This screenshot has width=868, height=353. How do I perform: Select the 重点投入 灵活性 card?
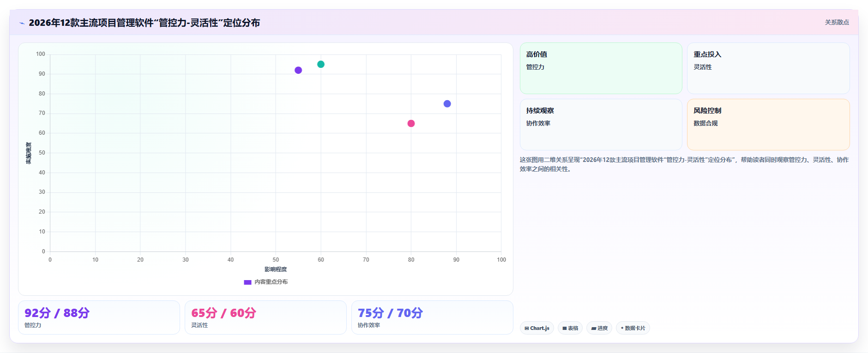point(768,68)
